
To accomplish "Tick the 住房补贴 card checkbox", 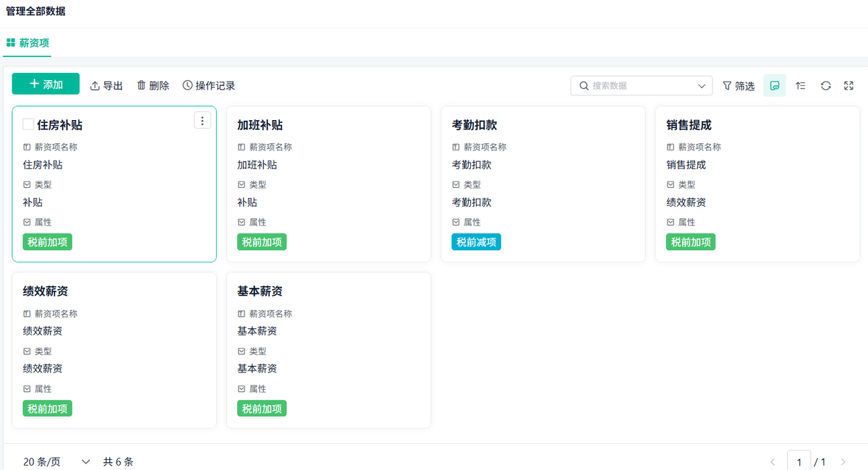I will pyautogui.click(x=28, y=124).
